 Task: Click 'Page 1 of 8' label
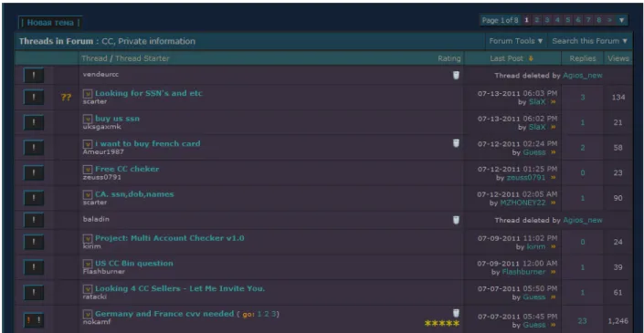click(x=501, y=20)
